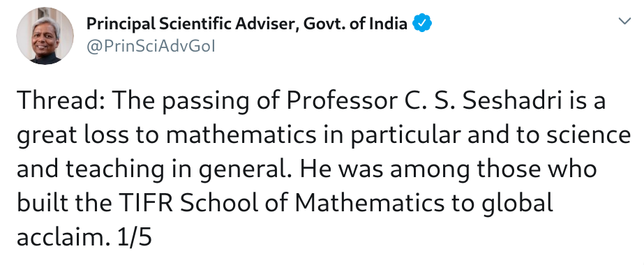Open Principal Scientific Adviser display name
This screenshot has width=644, height=265.
pos(247,24)
